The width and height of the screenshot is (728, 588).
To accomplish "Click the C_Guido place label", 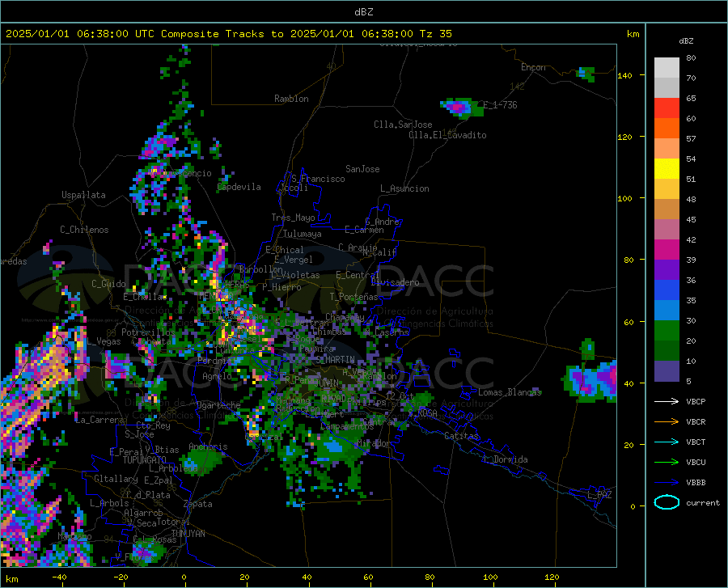I will click(108, 284).
